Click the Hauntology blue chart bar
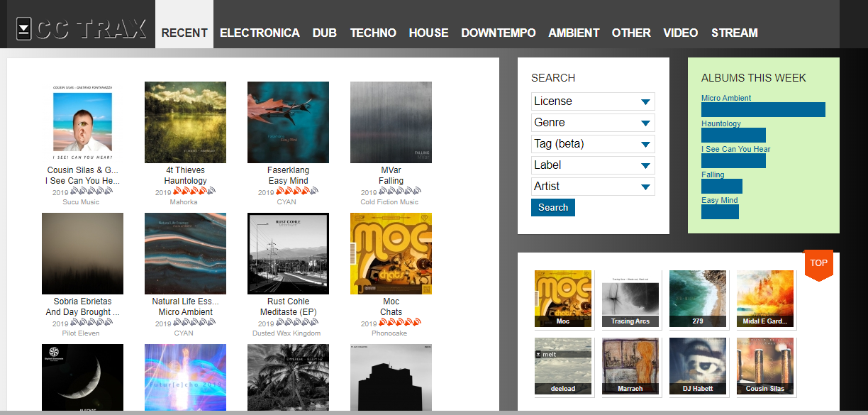The image size is (868, 415). click(x=733, y=135)
